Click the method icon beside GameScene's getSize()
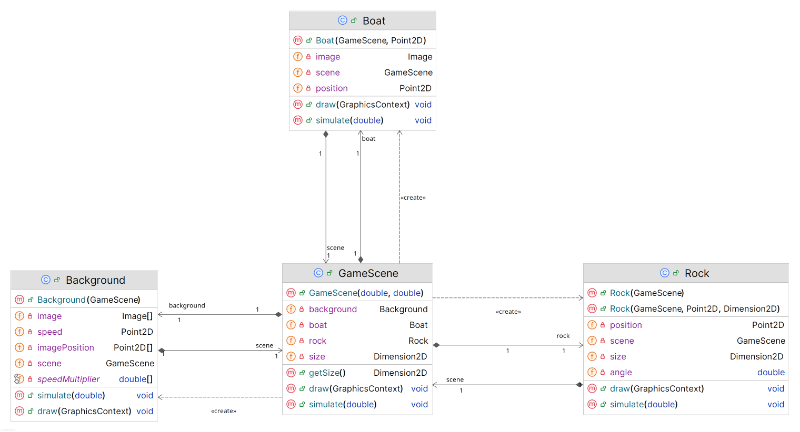This screenshot has width=800, height=432. pos(291,372)
